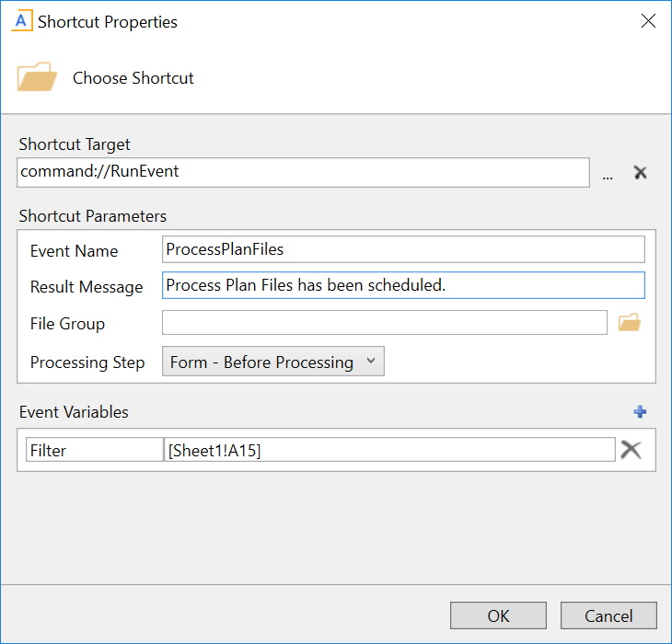Select the Filter variable name box
Viewport: 672px width, 644px height.
point(94,450)
